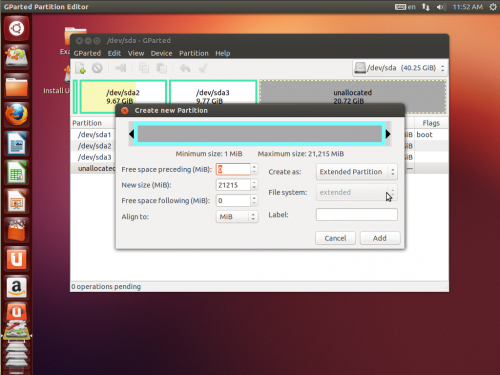This screenshot has height=375, width=500.
Task: Click the Apply all operations checkmark icon
Action: click(x=203, y=68)
